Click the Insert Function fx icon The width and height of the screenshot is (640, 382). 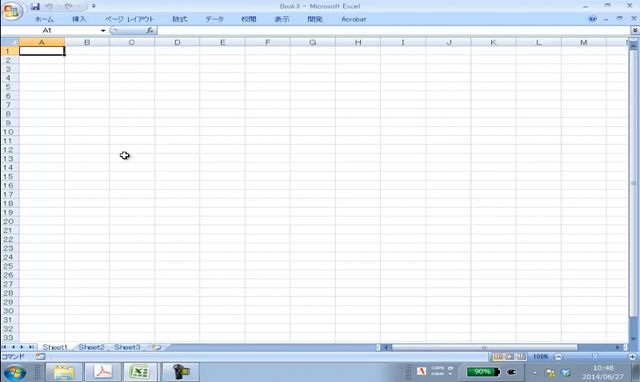pos(150,31)
